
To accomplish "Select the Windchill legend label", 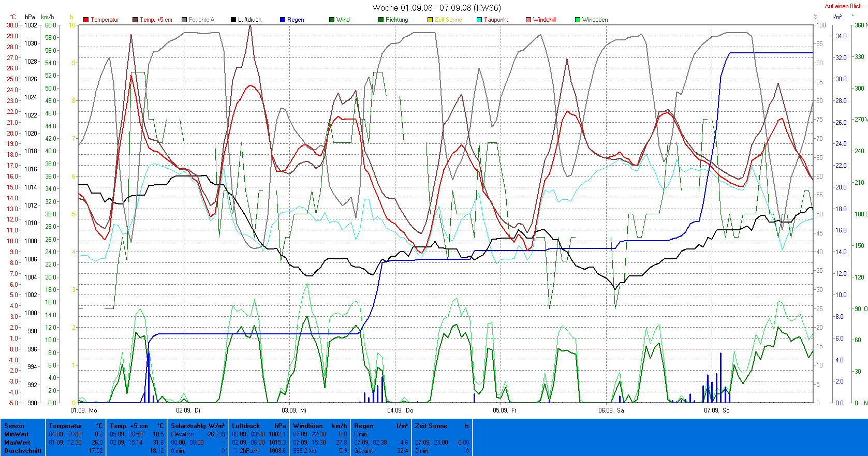I will [544, 20].
